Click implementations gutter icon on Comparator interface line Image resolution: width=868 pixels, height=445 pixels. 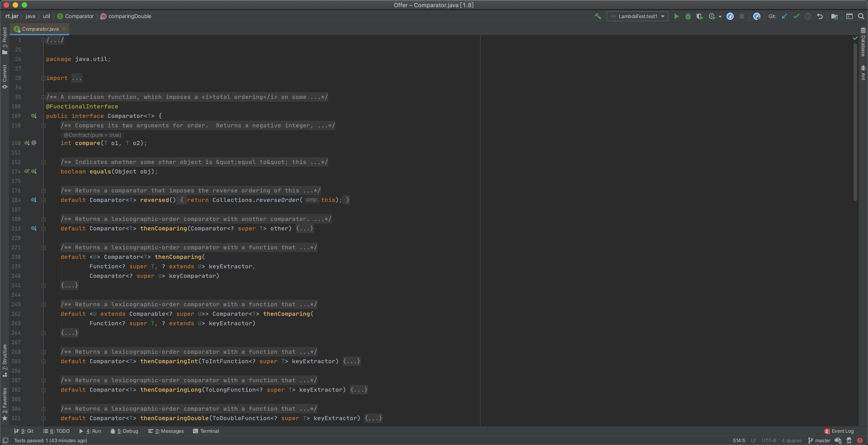tap(33, 116)
